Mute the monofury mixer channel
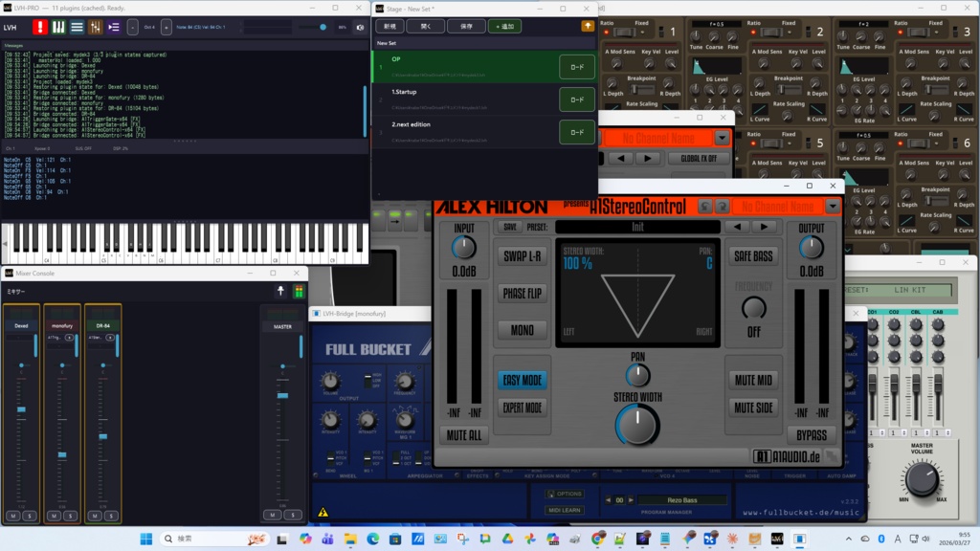980x551 pixels. 55,516
